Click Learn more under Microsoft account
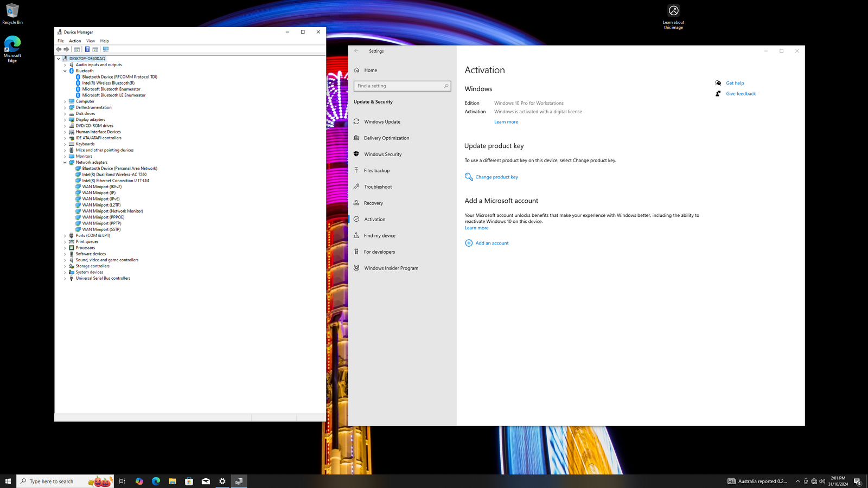Viewport: 868px width, 488px height. pos(476,228)
